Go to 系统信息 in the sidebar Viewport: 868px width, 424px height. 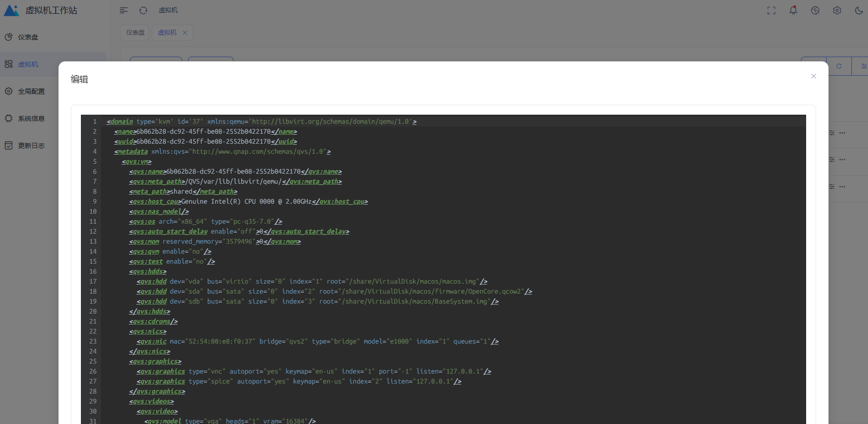[31, 118]
